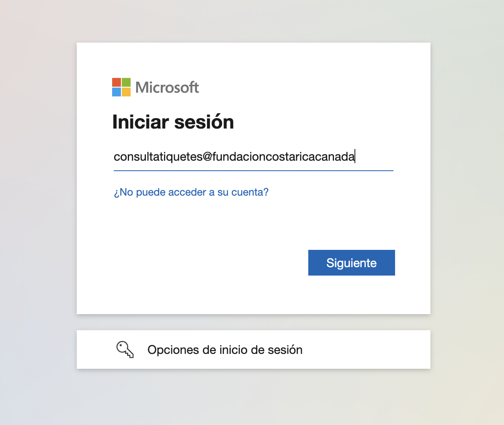Click the blue square in the Microsoft logo
This screenshot has height=425, width=504.
click(117, 92)
